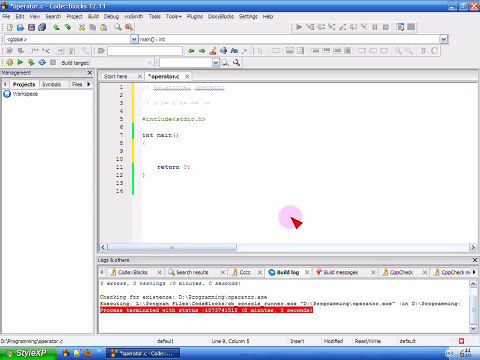This screenshot has height=360, width=480.
Task: Click 'Read/Write' in the status bar
Action: pyautogui.click(x=368, y=341)
